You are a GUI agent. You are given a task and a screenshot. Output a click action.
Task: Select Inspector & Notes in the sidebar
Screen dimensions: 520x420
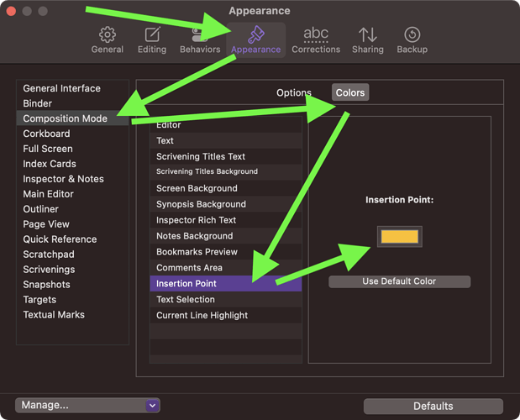tap(72, 179)
